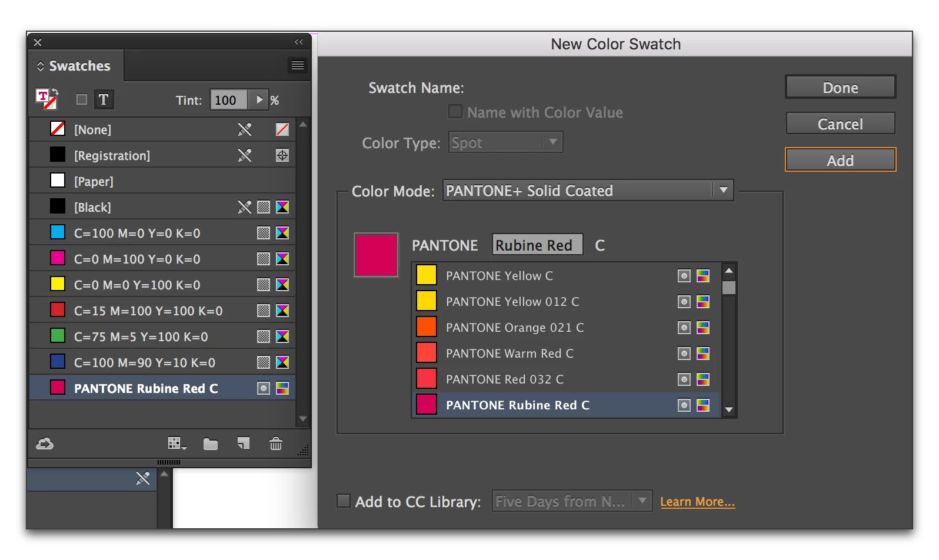Click the CC Libraries cloud icon
Screen dimensions: 939x560
point(45,444)
